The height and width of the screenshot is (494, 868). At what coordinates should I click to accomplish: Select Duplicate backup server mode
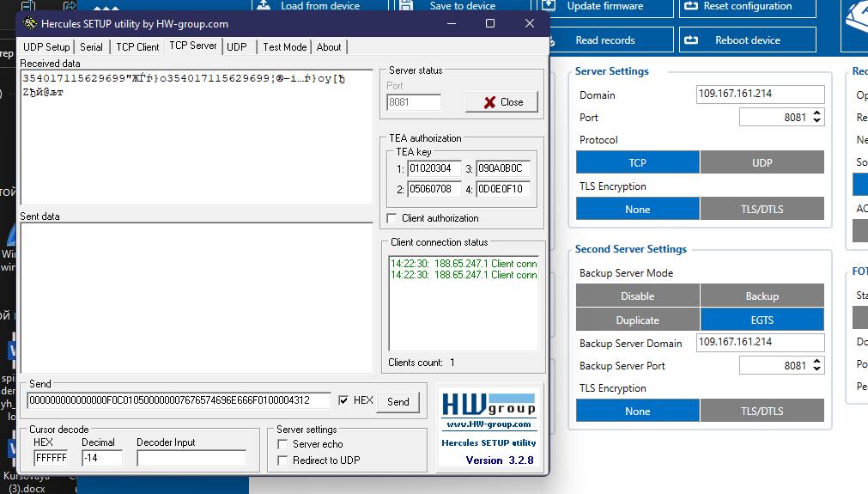coord(638,320)
